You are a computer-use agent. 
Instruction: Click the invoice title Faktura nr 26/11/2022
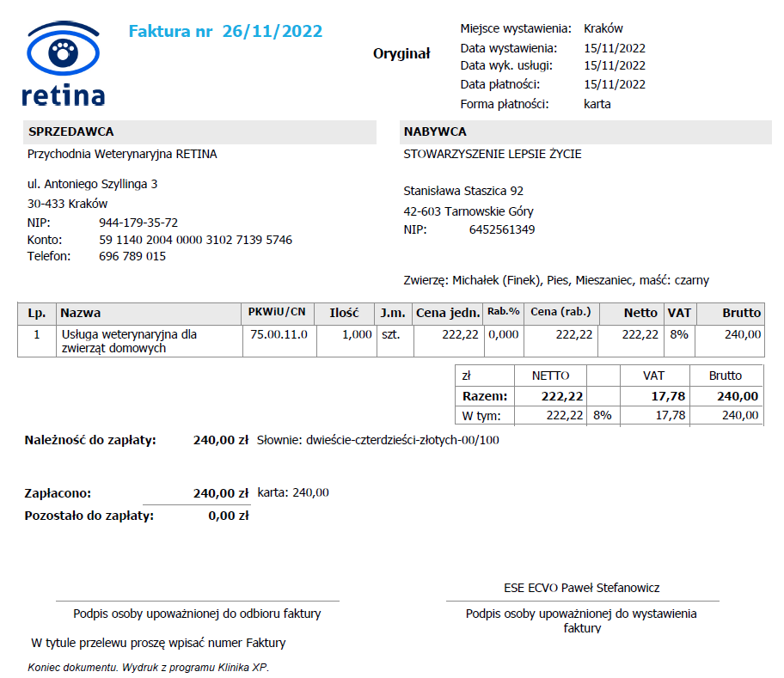coord(225,32)
